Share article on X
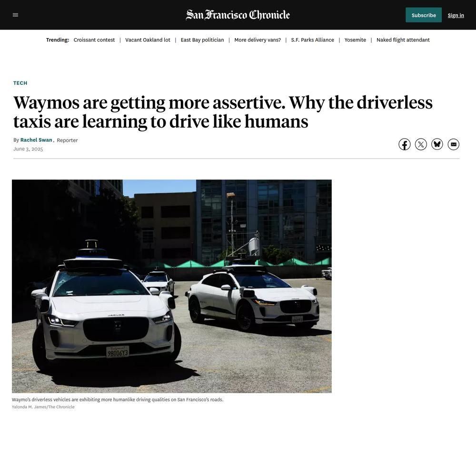The image size is (476, 476). coord(421,144)
